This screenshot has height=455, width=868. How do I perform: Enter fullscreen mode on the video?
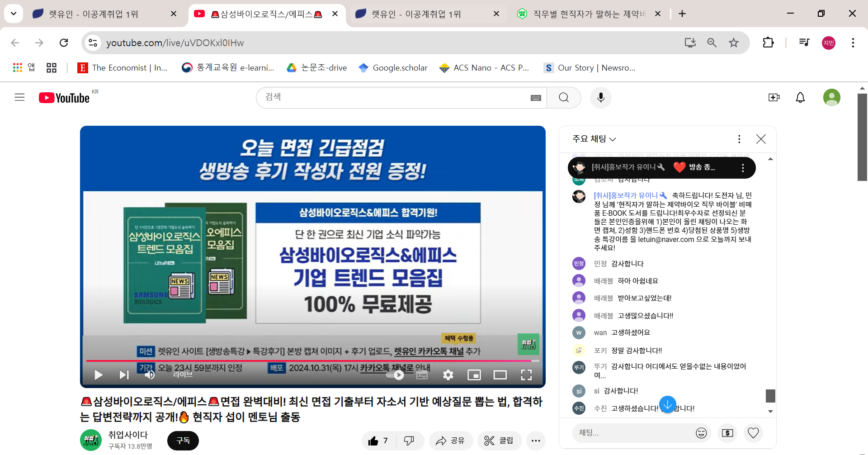click(x=526, y=375)
